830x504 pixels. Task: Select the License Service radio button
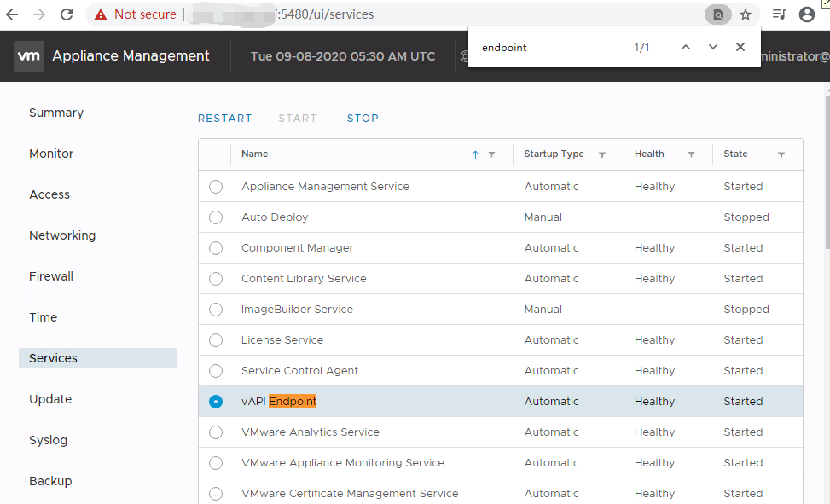[x=216, y=340]
